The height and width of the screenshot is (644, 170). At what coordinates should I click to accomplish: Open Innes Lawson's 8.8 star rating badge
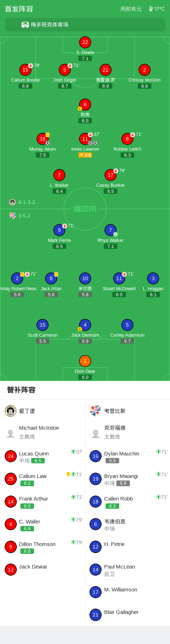click(85, 155)
